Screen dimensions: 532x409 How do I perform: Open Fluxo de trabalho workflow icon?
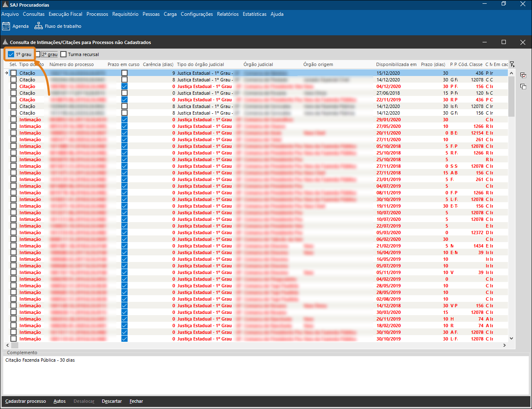(39, 26)
